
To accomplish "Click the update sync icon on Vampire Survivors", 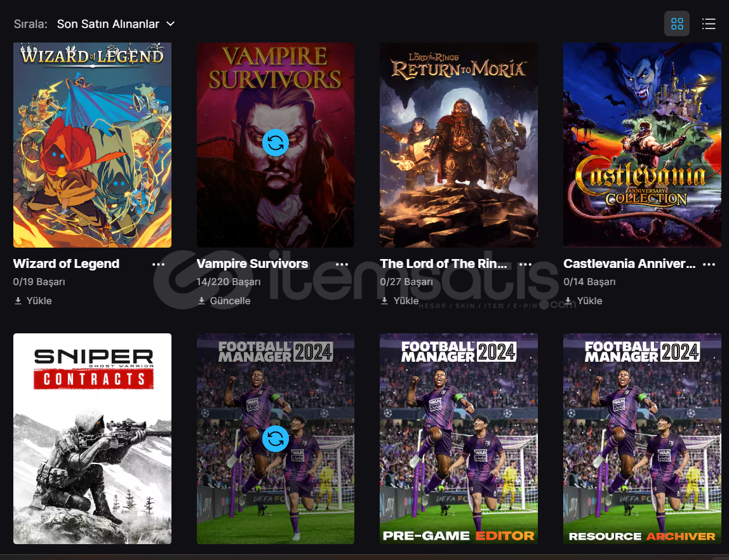I will [x=275, y=142].
